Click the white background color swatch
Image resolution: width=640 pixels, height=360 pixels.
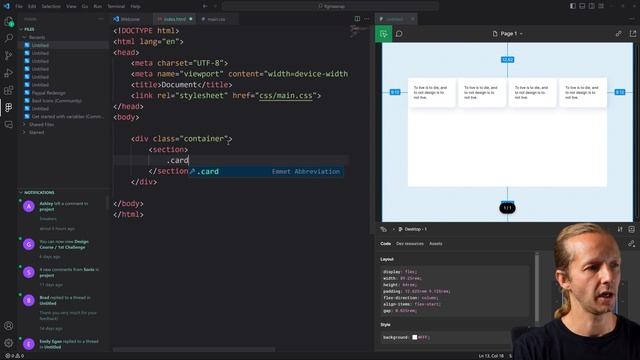pyautogui.click(x=414, y=337)
